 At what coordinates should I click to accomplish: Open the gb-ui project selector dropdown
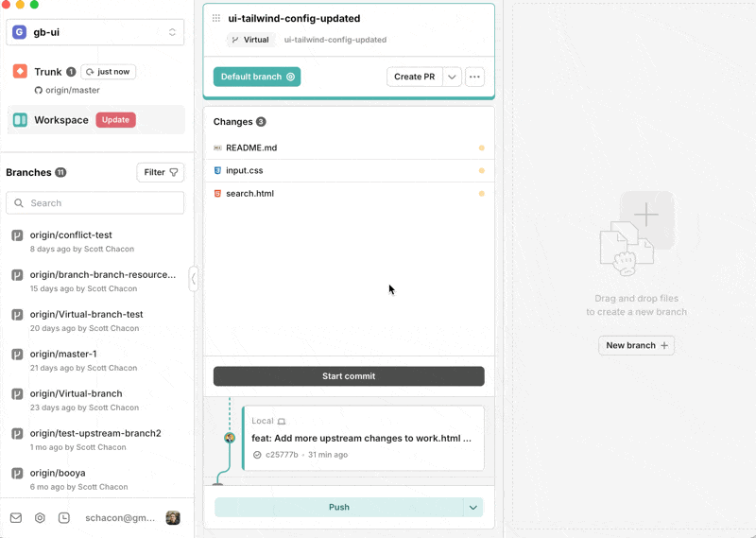point(94,32)
